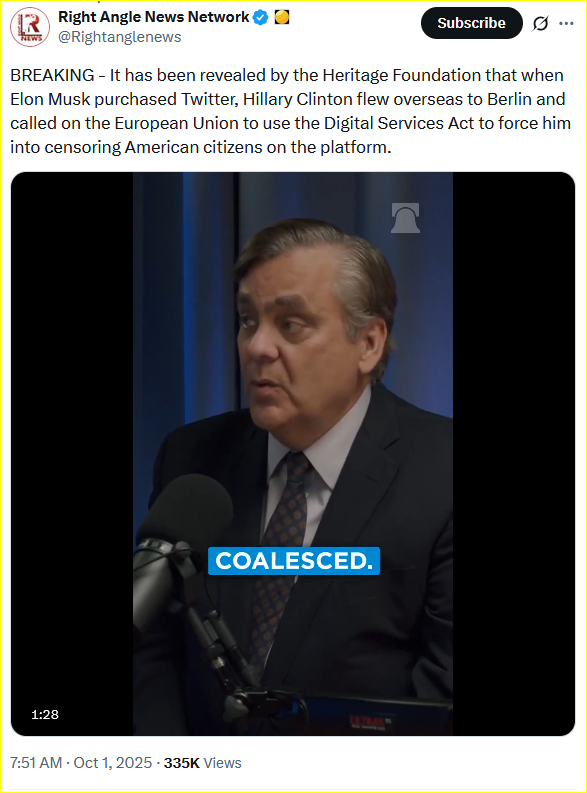This screenshot has width=587, height=793.
Task: Click the 1:28 video duration label
Action: (45, 714)
